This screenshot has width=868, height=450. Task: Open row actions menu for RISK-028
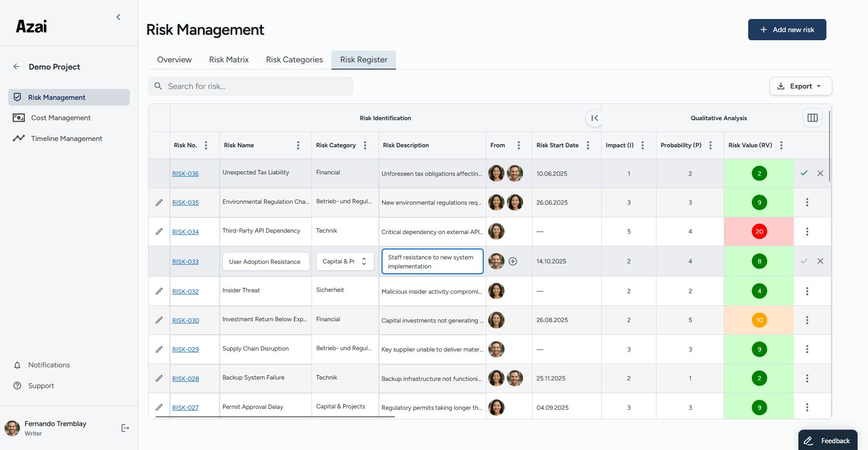(807, 378)
